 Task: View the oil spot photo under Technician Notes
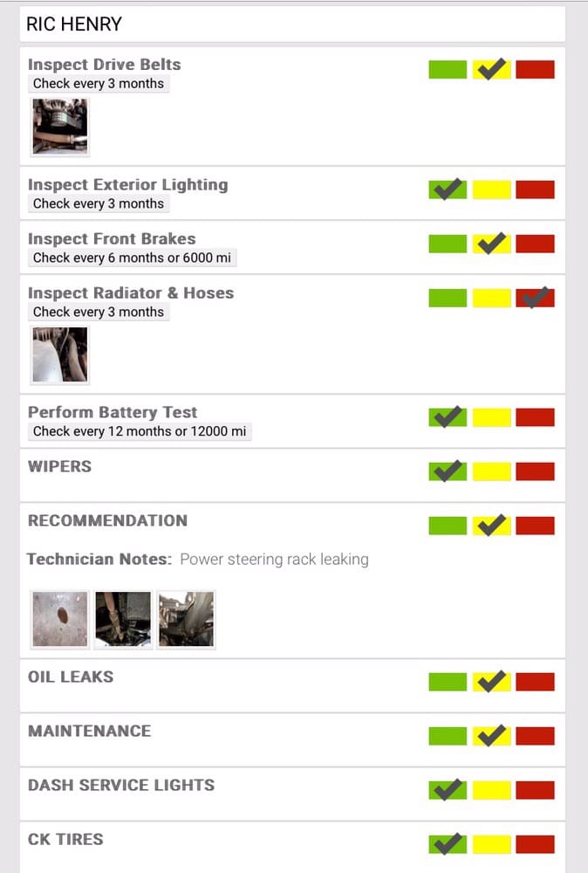coord(60,619)
